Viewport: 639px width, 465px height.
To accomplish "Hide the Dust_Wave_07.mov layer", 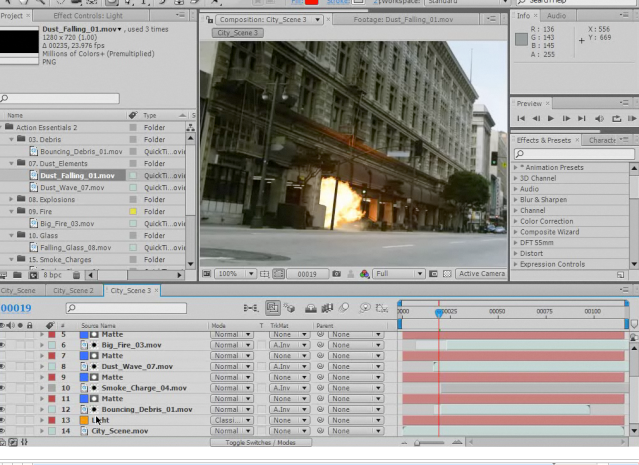I will click(x=2, y=366).
